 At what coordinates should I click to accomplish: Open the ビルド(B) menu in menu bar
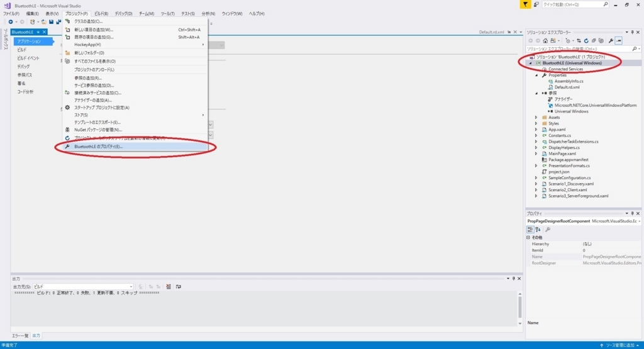tap(101, 14)
